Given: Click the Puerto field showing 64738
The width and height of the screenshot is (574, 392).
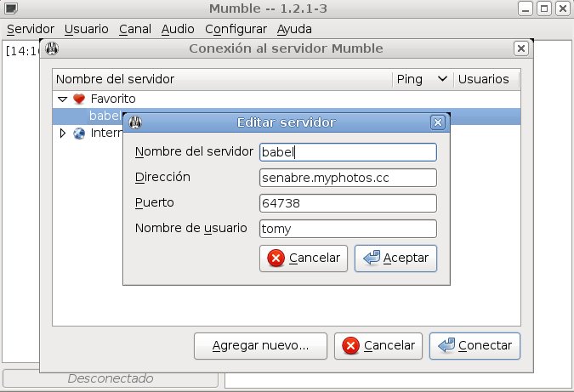Looking at the screenshot, I should tap(348, 203).
